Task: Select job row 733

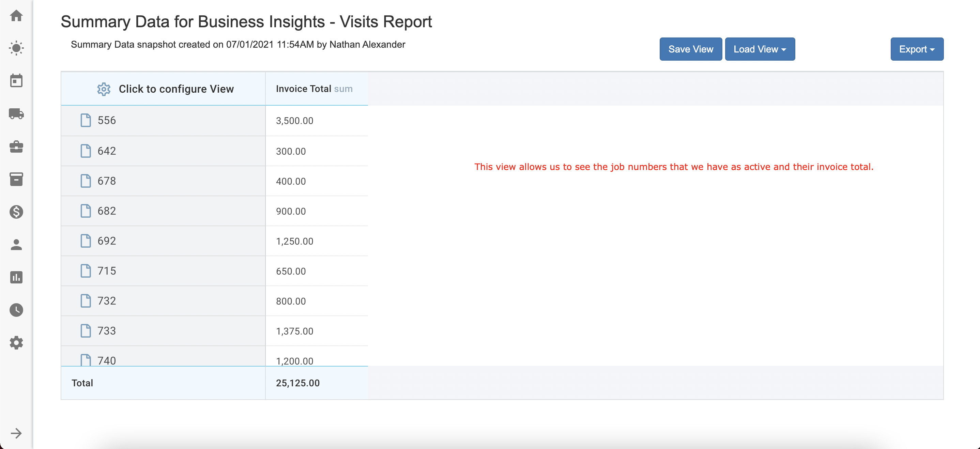Action: point(107,331)
